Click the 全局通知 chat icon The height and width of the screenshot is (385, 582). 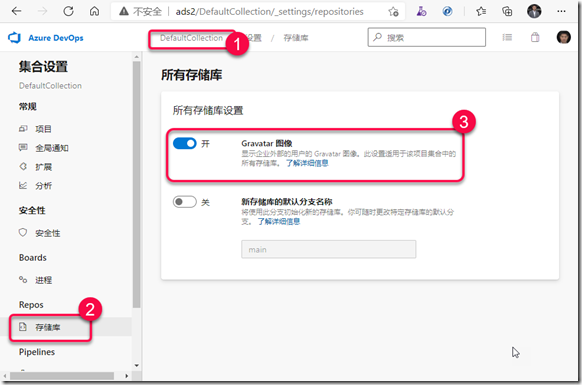(x=23, y=147)
